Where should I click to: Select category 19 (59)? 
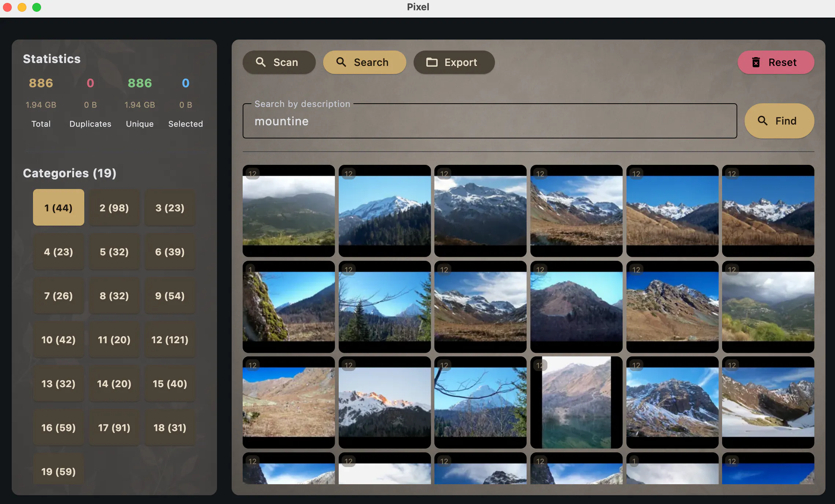pos(59,469)
